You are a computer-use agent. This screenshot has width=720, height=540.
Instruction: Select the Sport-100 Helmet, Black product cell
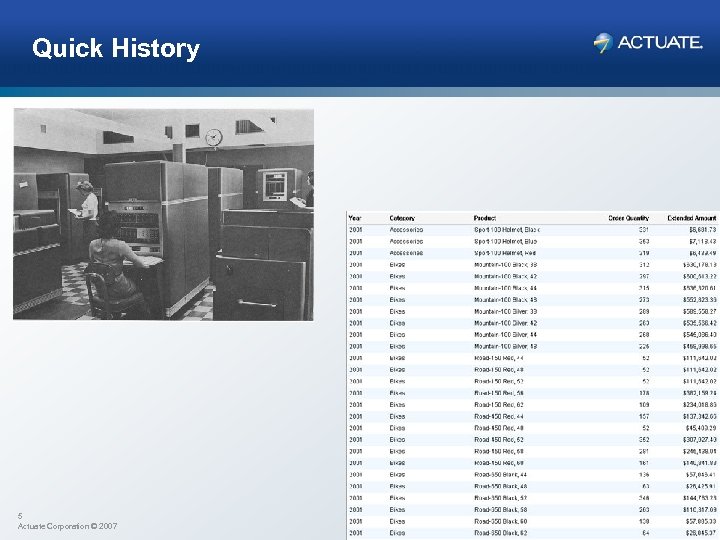pyautogui.click(x=506, y=230)
